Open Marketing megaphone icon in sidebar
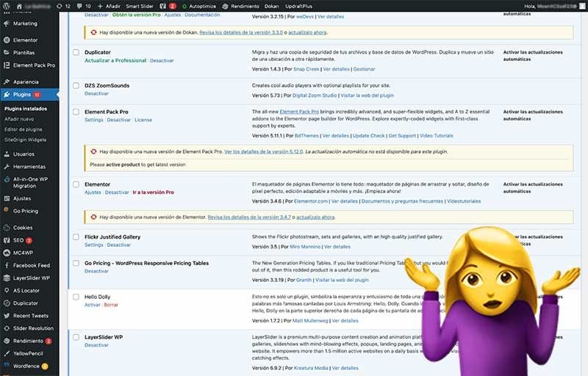The image size is (588, 376). [x=7, y=23]
